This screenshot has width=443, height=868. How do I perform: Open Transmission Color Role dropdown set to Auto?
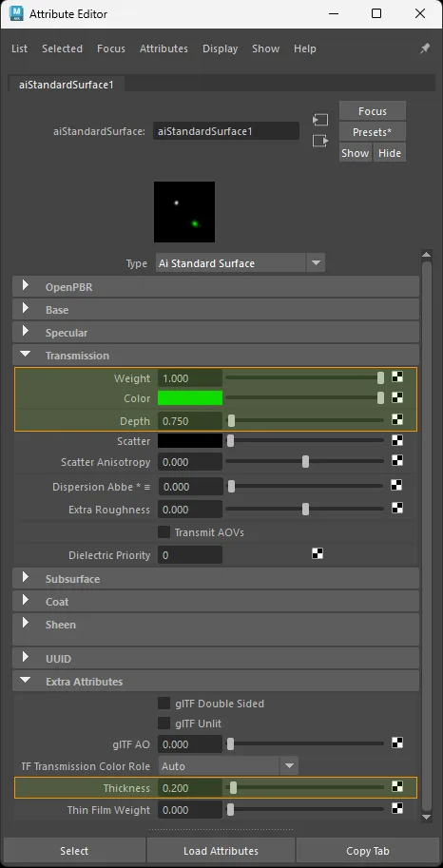point(228,766)
